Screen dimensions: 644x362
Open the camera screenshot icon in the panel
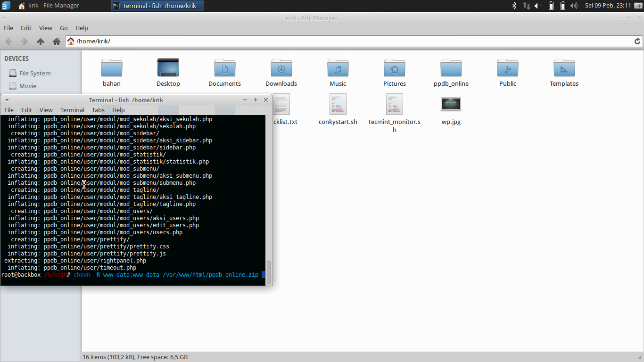[638, 6]
